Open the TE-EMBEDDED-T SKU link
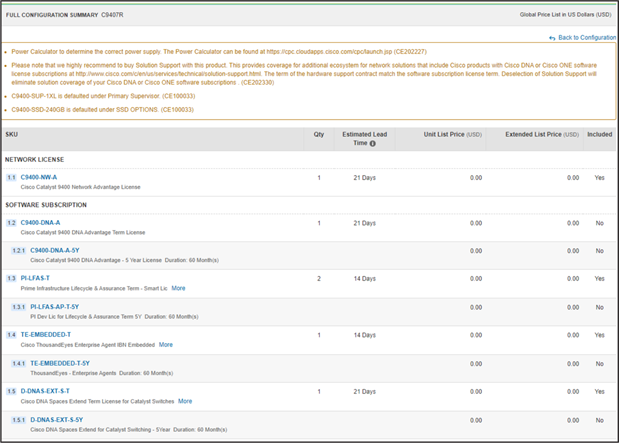 46,334
